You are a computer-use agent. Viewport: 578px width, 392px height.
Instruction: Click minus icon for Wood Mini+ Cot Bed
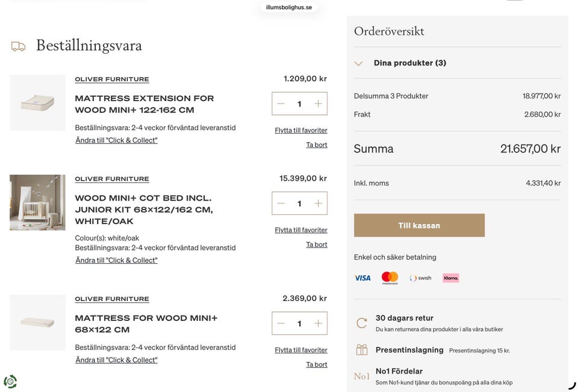click(281, 204)
